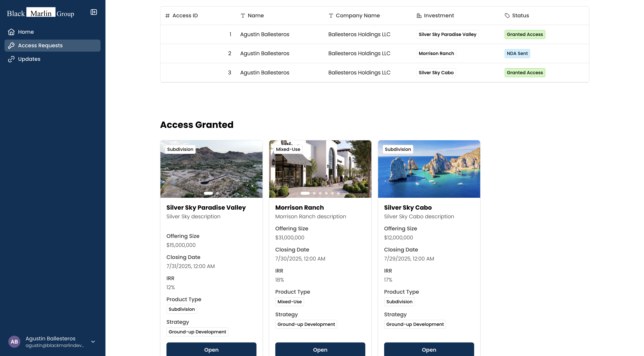Collapse the sidebar with the panel icon
This screenshot has width=644, height=356.
pos(94,12)
